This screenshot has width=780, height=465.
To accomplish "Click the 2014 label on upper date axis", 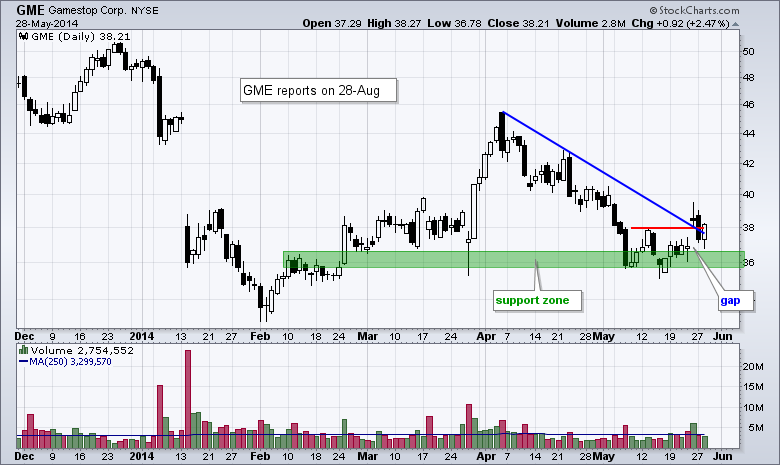I will coord(141,337).
